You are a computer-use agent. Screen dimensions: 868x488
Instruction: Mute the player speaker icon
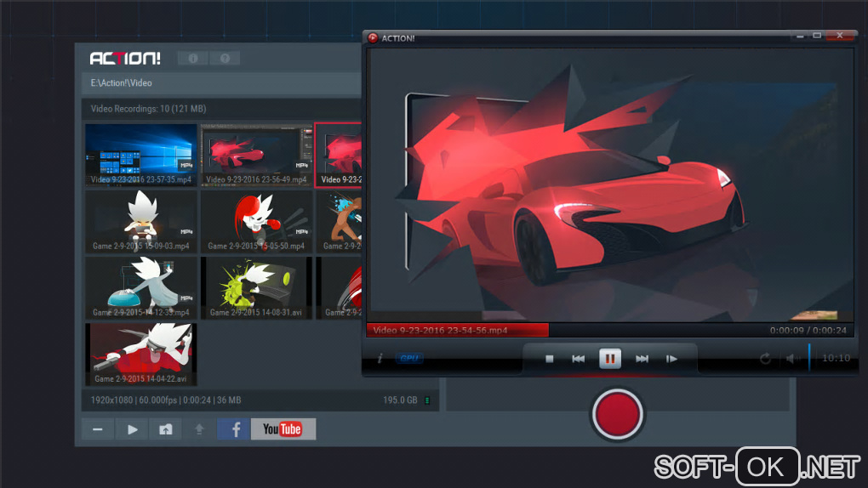[793, 359]
